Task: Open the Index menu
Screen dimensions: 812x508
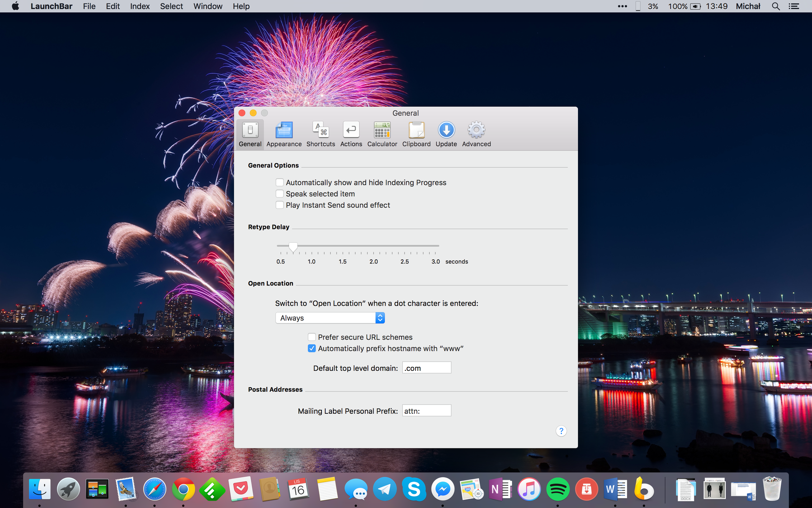Action: tap(140, 6)
